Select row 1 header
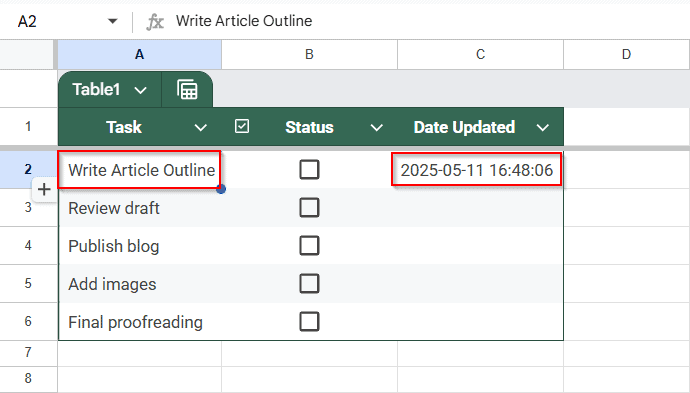 click(x=28, y=127)
